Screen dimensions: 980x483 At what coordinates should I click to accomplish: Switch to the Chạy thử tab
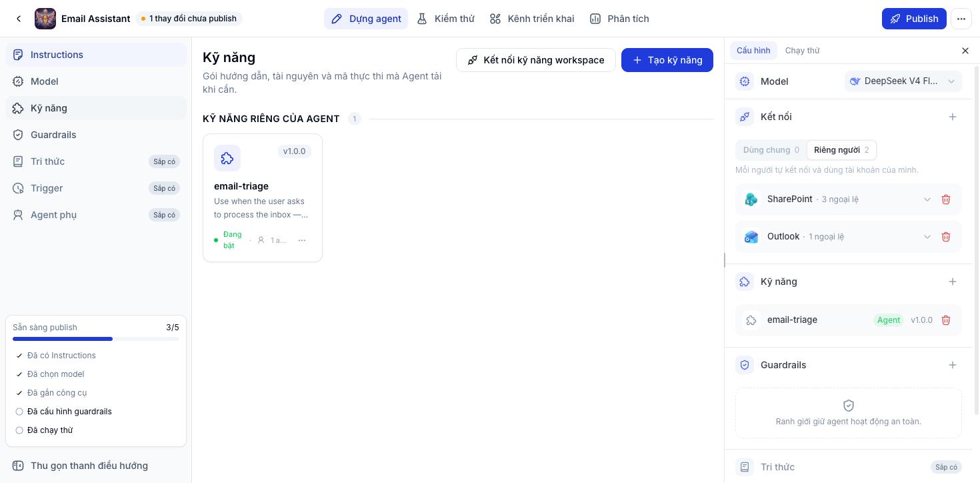pyautogui.click(x=802, y=51)
